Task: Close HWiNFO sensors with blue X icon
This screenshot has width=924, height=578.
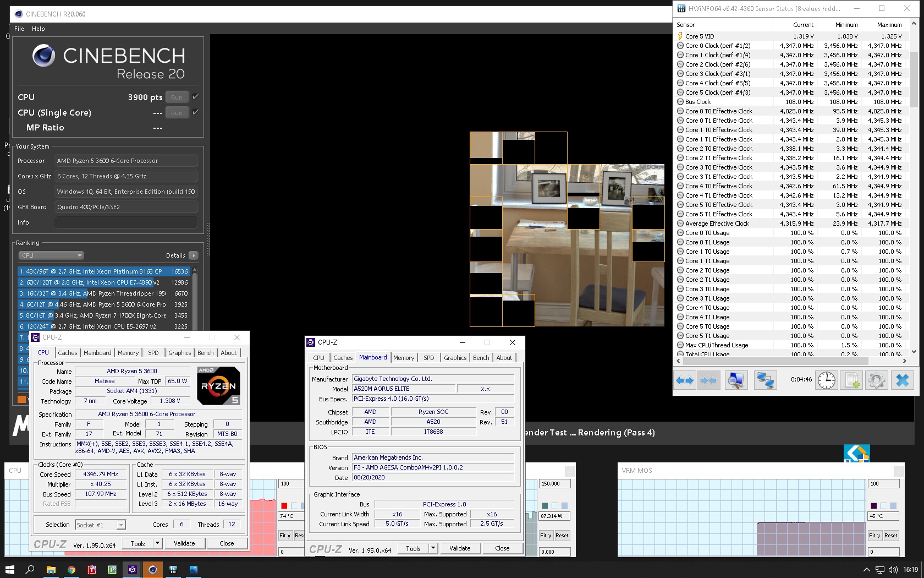Action: pos(903,380)
